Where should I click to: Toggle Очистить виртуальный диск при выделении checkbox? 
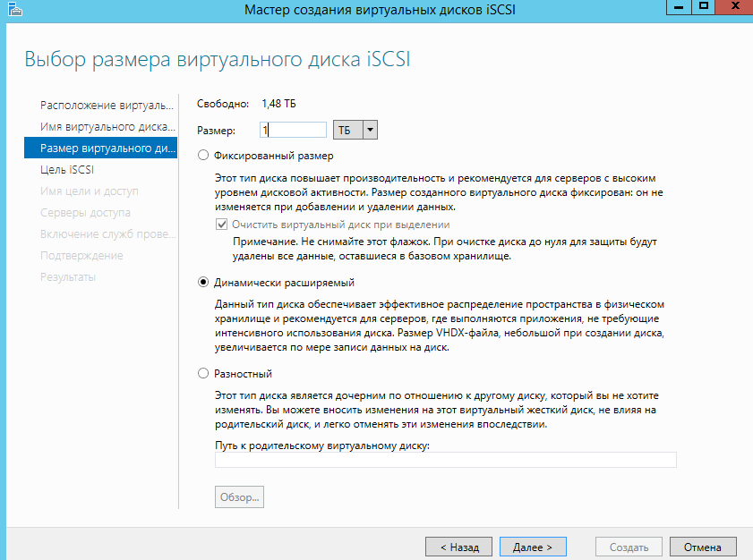click(222, 225)
